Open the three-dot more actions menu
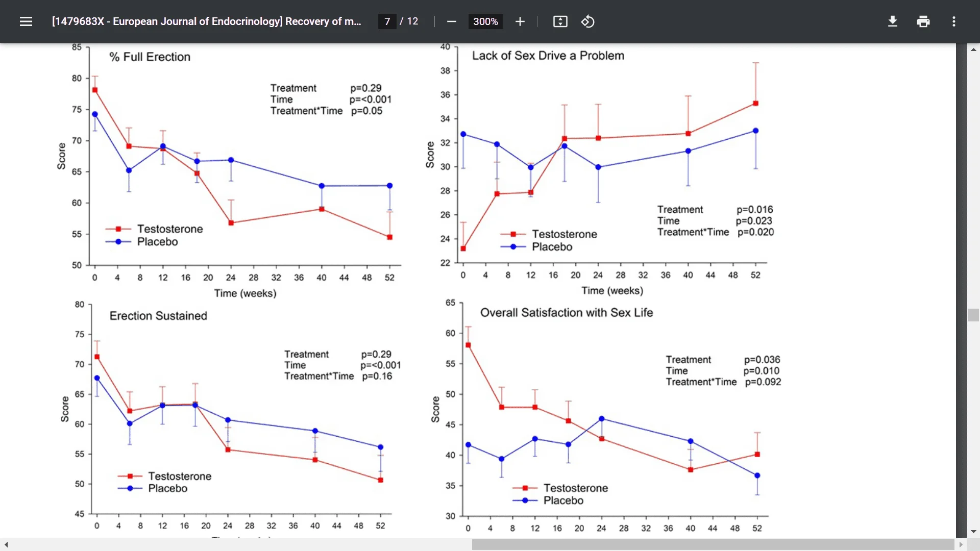 [954, 21]
